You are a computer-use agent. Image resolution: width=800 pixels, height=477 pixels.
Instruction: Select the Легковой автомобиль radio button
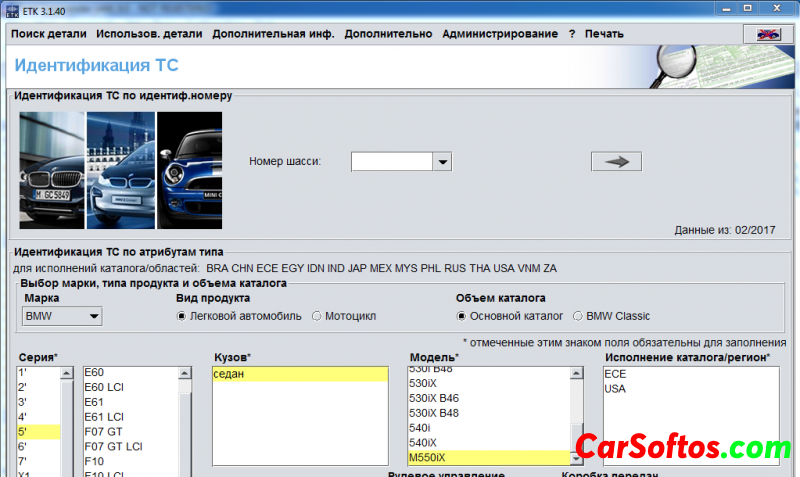[182, 317]
